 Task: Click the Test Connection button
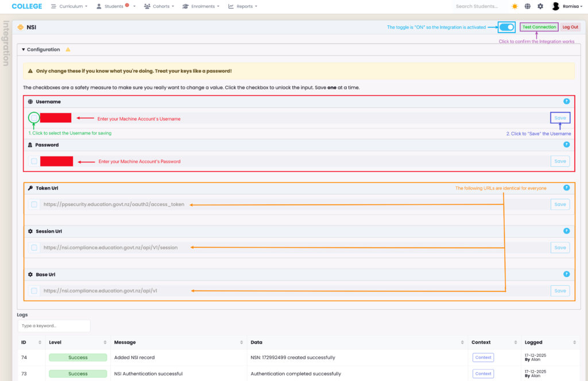point(539,27)
